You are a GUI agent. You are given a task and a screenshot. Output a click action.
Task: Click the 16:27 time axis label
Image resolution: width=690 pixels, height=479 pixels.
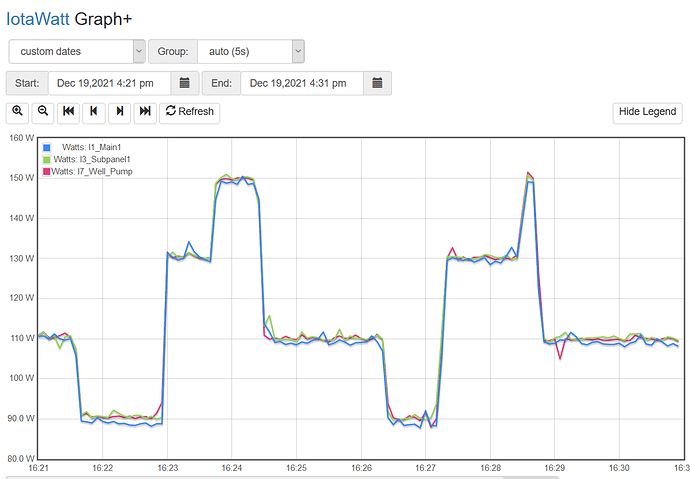[426, 468]
